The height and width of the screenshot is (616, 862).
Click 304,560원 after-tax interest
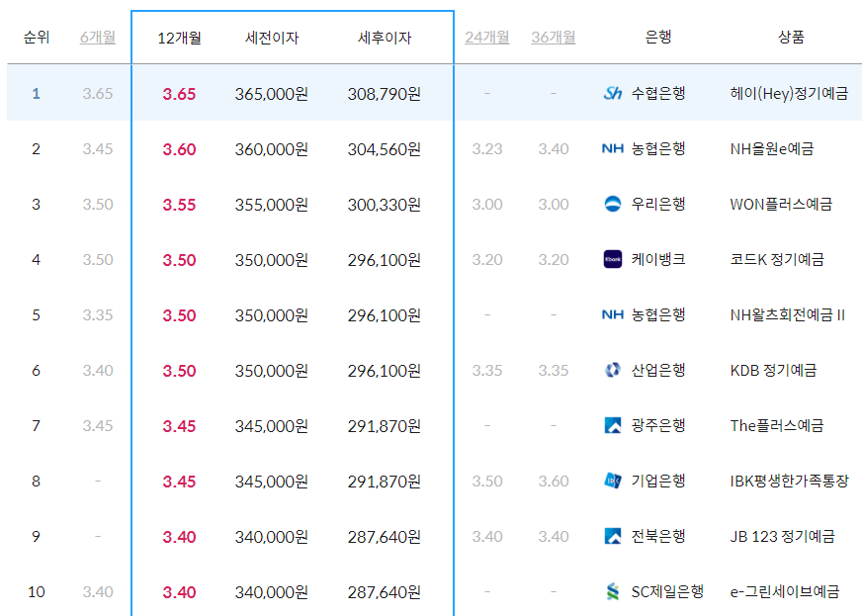point(385,149)
